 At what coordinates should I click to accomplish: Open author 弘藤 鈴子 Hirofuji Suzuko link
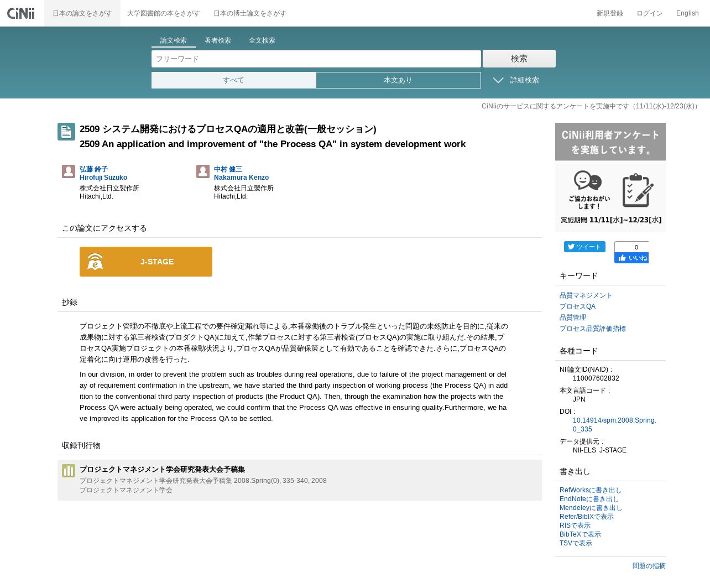103,173
